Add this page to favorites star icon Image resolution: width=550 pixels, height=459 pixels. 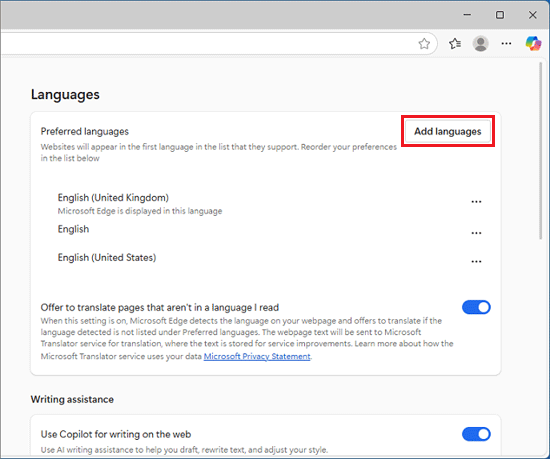pos(424,44)
